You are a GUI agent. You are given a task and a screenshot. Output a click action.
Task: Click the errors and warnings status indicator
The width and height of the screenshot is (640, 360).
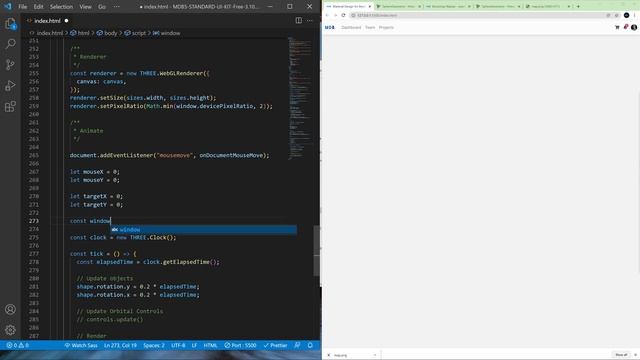17,345
